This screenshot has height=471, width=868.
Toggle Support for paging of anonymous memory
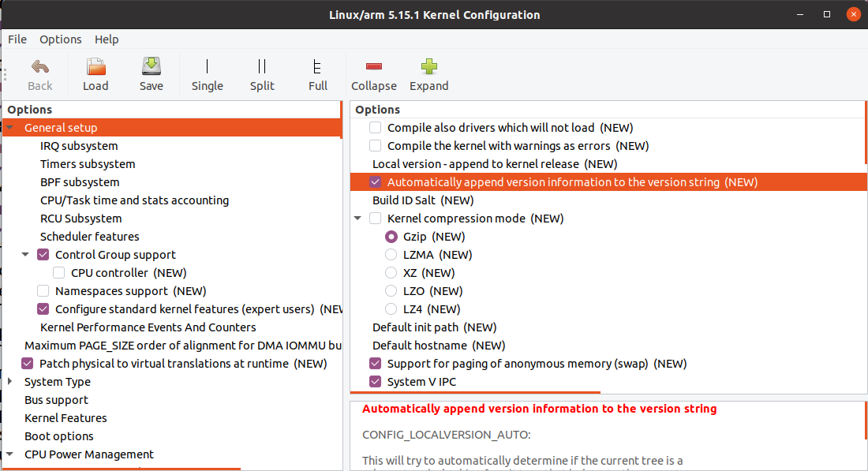[x=376, y=364]
